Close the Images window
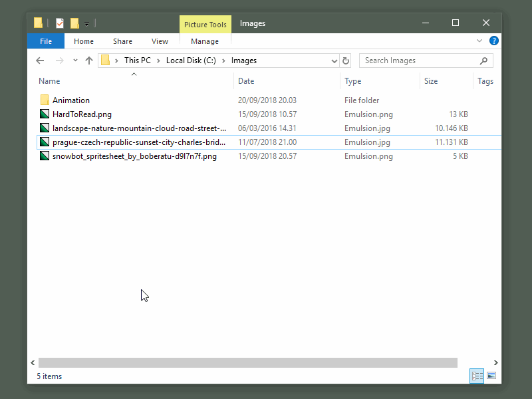The image size is (532, 399). click(486, 23)
